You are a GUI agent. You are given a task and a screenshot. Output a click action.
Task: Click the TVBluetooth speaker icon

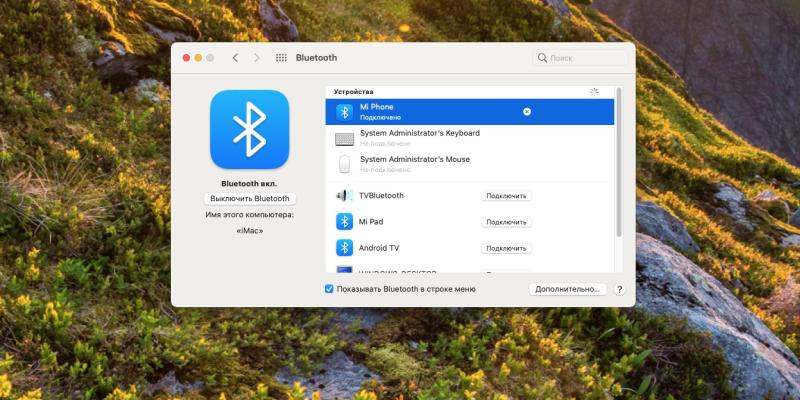[x=344, y=196]
